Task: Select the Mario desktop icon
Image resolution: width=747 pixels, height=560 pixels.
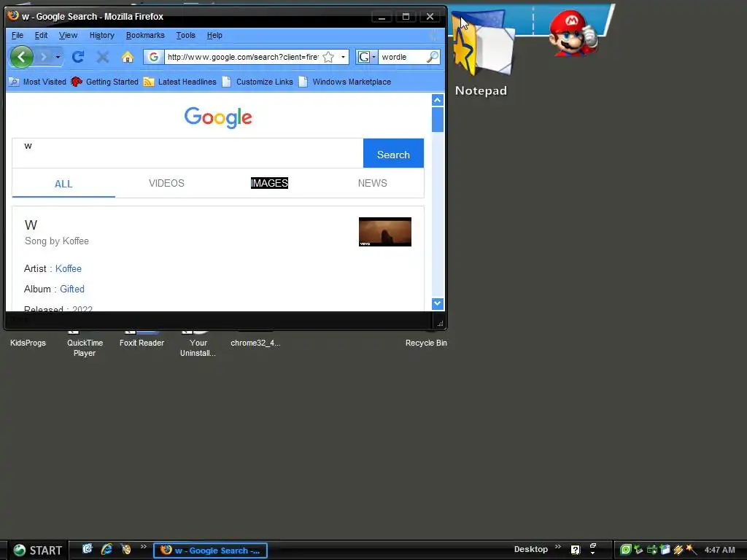Action: 572,32
